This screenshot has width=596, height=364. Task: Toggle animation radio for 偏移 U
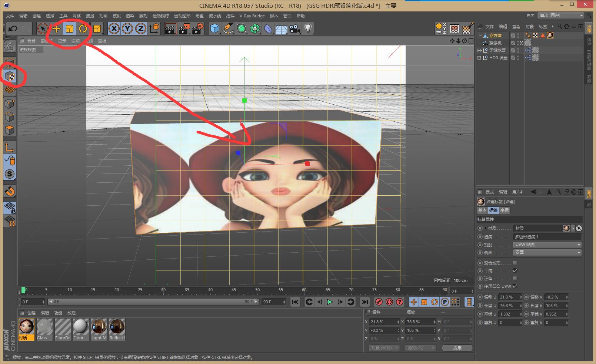pyautogui.click(x=480, y=297)
